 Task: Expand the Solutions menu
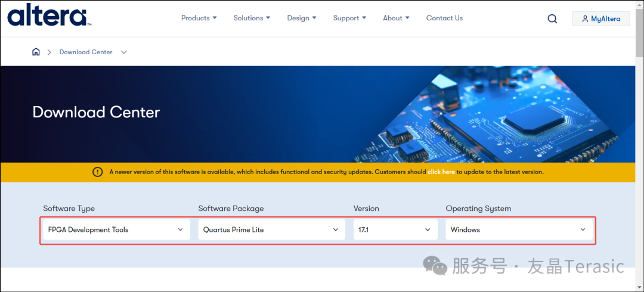tap(252, 18)
